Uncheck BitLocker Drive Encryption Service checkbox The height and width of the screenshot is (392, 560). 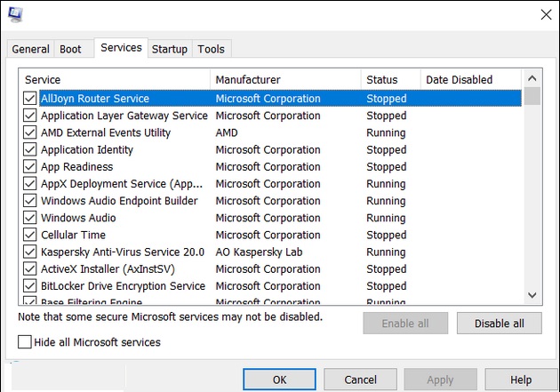point(29,286)
